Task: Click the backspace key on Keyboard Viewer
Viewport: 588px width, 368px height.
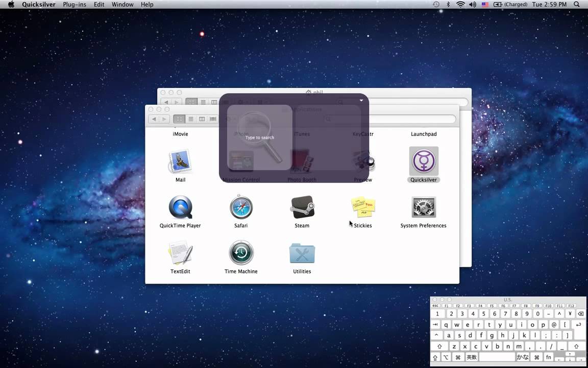Action: click(x=580, y=314)
